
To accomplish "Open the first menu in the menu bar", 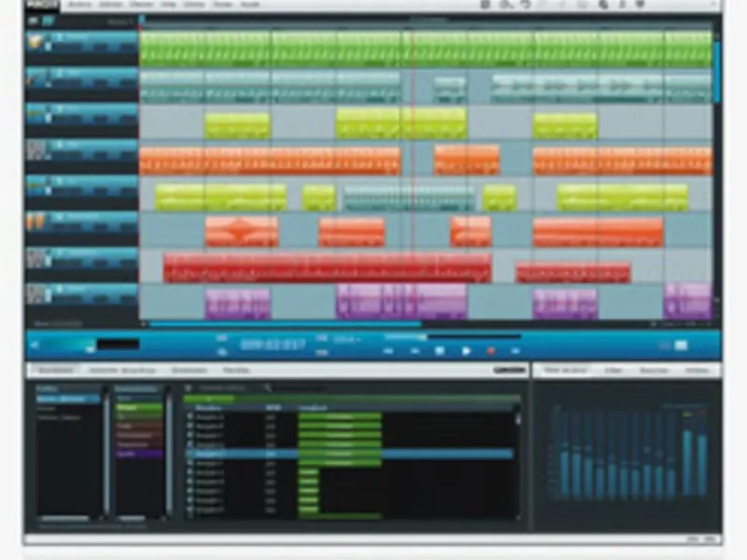I will (x=78, y=5).
